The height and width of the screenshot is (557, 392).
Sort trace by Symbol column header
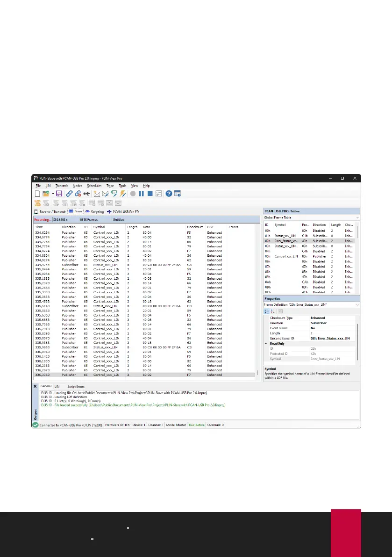click(x=109, y=227)
